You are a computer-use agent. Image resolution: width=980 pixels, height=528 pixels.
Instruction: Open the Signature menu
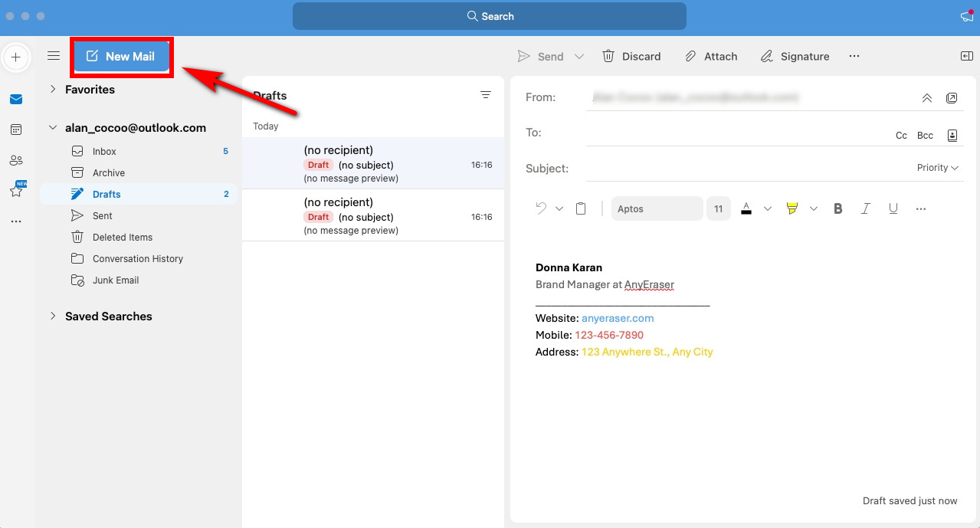(795, 56)
